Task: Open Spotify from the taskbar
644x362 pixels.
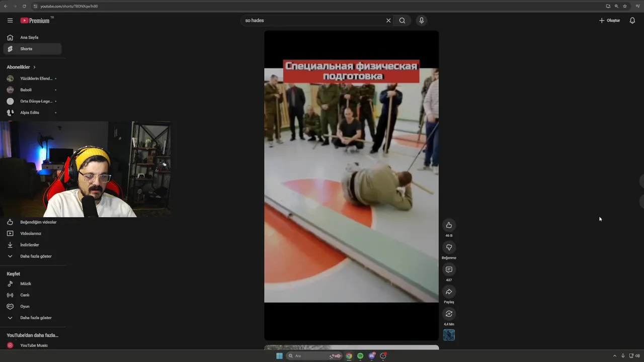Action: point(360,356)
